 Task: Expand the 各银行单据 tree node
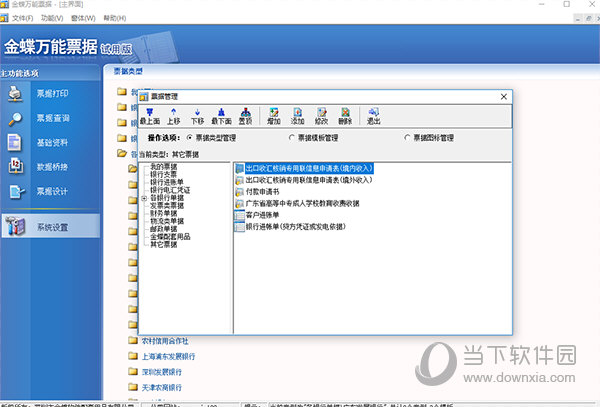coord(144,198)
